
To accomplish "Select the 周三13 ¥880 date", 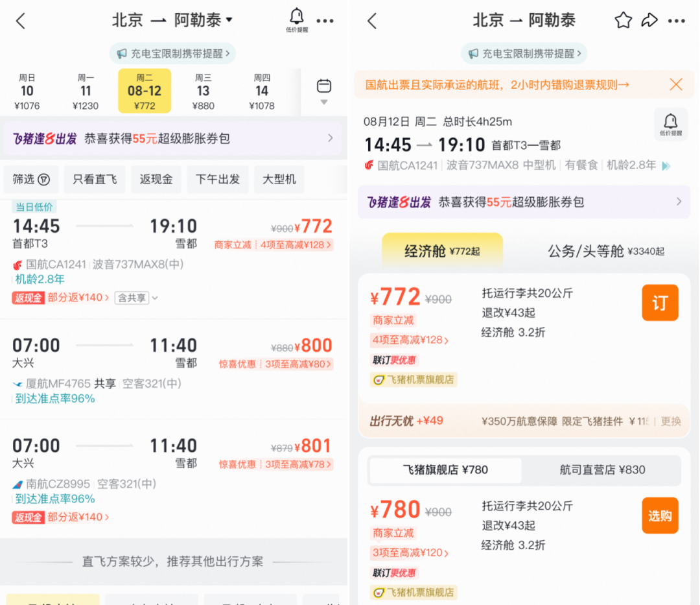I will [203, 91].
